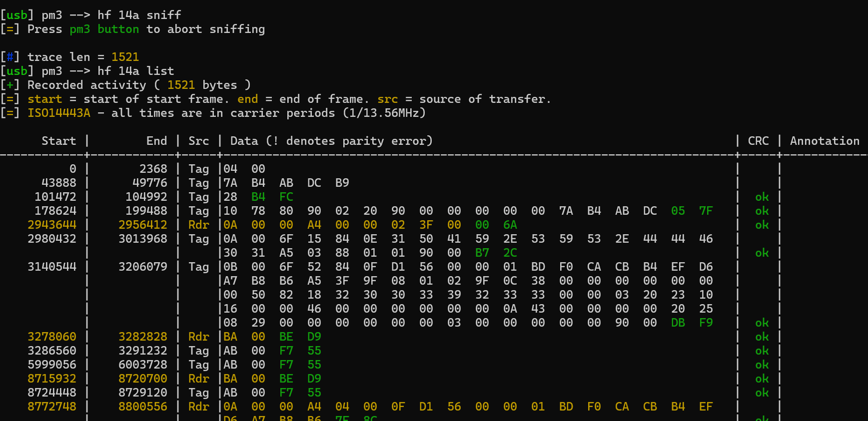This screenshot has height=421, width=868.
Task: Select end time 3206079
Action: click(143, 267)
